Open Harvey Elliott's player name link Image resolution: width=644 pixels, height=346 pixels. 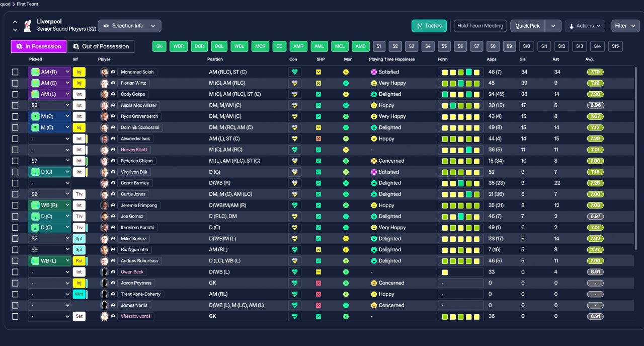coord(134,150)
